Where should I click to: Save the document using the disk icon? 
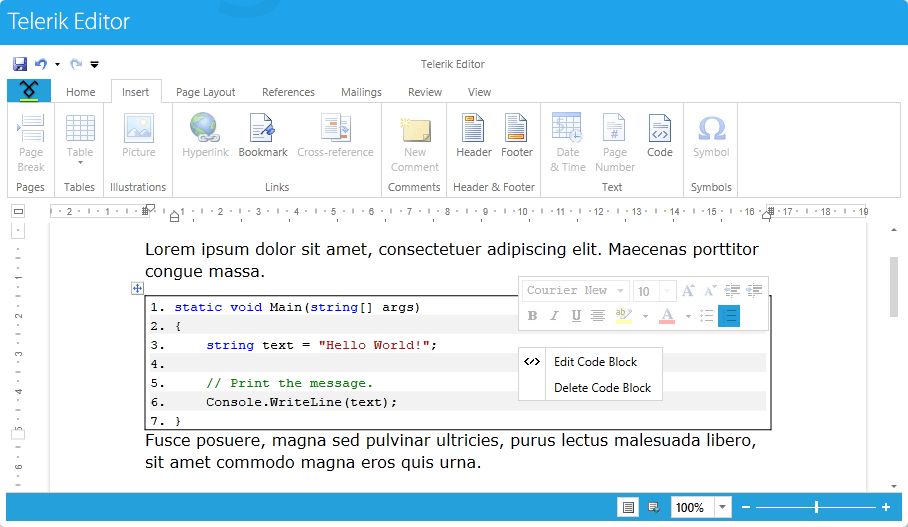pos(20,64)
